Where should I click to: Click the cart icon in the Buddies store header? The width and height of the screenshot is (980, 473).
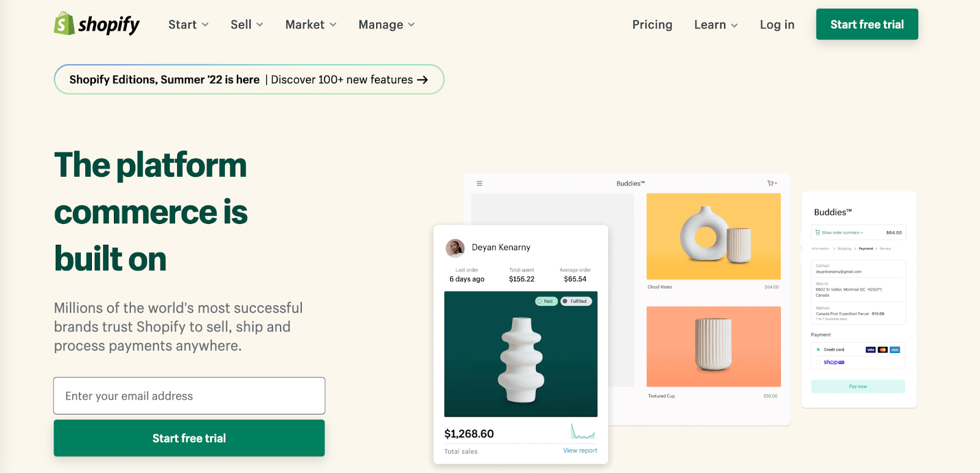tap(769, 182)
